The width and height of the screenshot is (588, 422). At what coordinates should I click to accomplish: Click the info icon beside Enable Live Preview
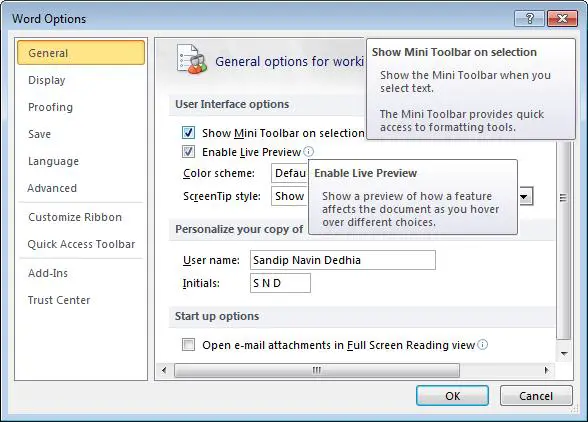click(309, 152)
